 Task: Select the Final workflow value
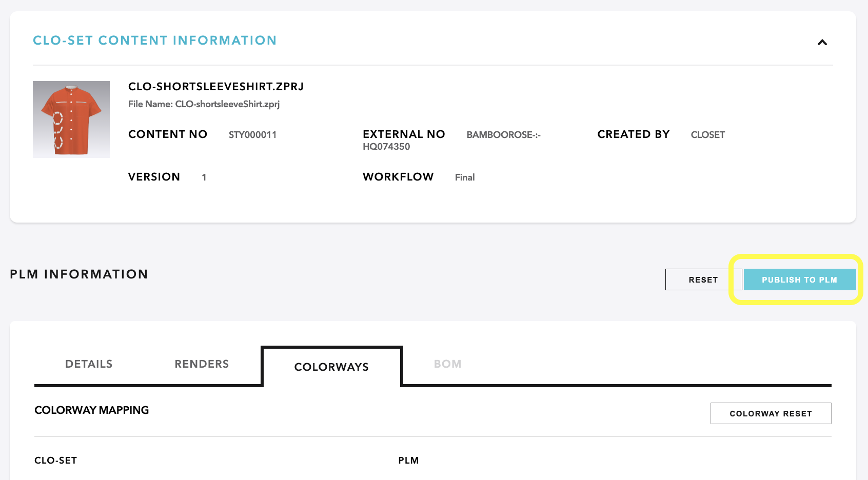[x=465, y=177]
